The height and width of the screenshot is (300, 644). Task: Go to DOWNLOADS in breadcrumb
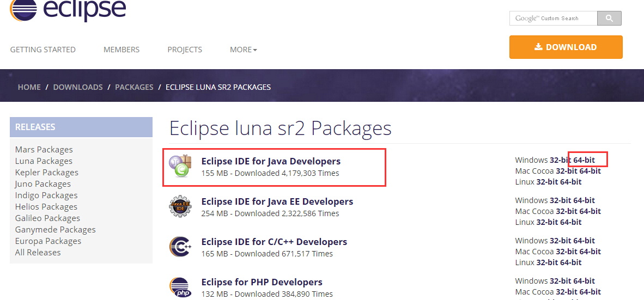(x=78, y=87)
